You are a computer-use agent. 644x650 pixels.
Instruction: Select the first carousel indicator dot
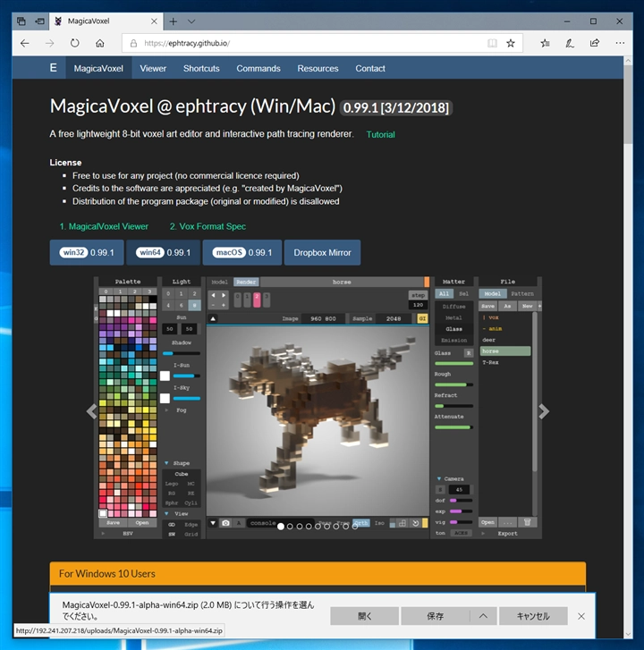point(281,527)
